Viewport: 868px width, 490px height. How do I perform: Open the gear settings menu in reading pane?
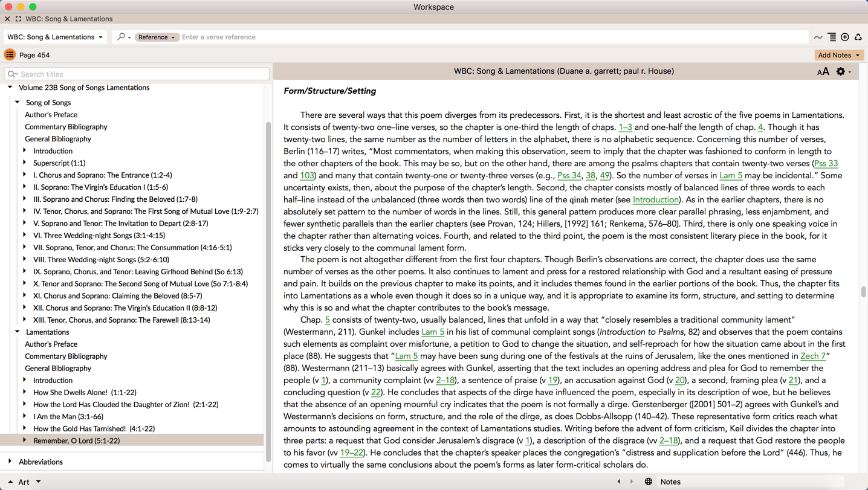pyautogui.click(x=843, y=71)
